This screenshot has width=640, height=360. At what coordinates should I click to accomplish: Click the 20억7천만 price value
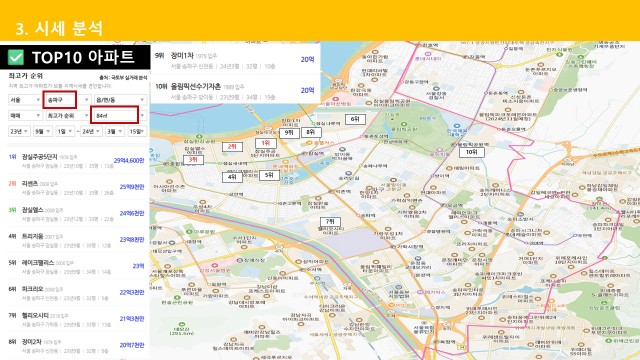pos(132,345)
